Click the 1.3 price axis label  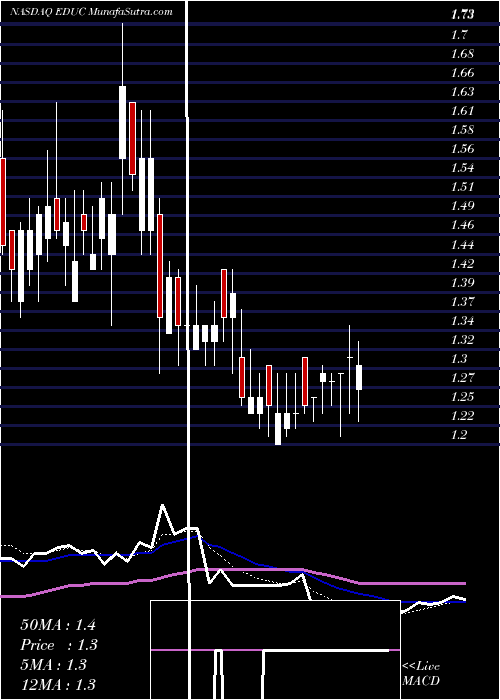pos(459,358)
